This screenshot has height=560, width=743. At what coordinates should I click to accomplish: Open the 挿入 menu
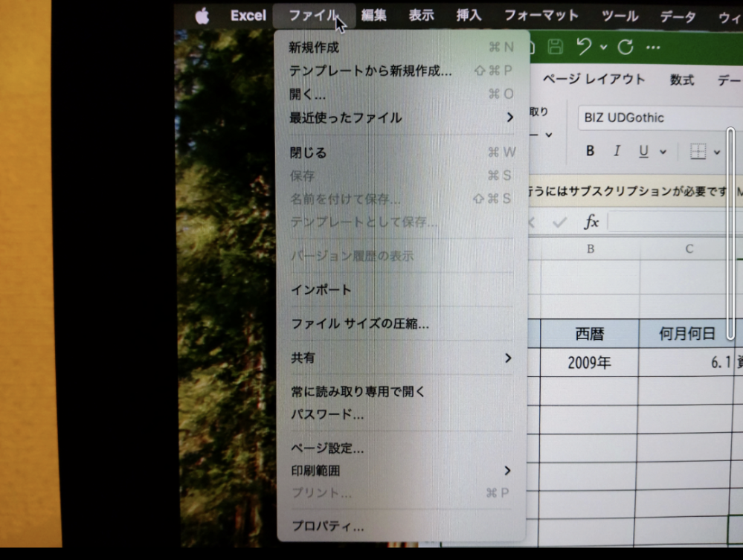coord(469,16)
